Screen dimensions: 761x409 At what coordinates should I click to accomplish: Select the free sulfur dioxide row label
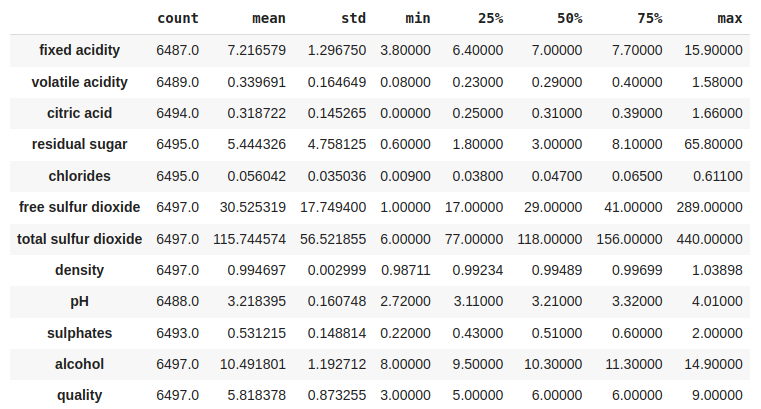point(80,207)
